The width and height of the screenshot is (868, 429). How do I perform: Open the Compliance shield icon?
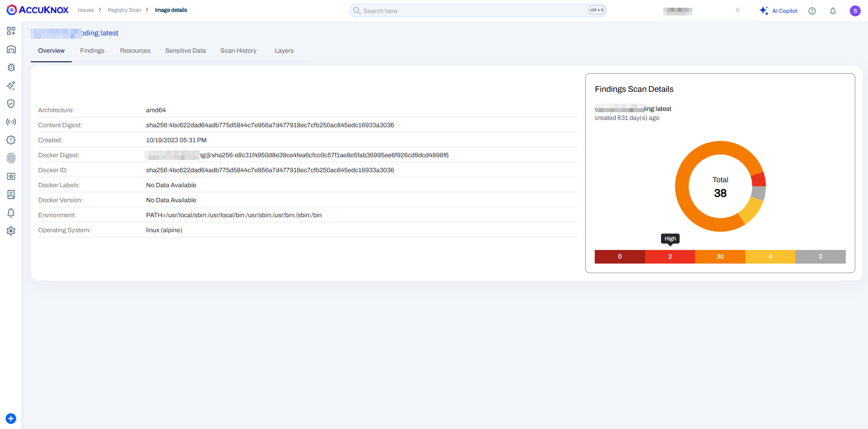pyautogui.click(x=11, y=104)
